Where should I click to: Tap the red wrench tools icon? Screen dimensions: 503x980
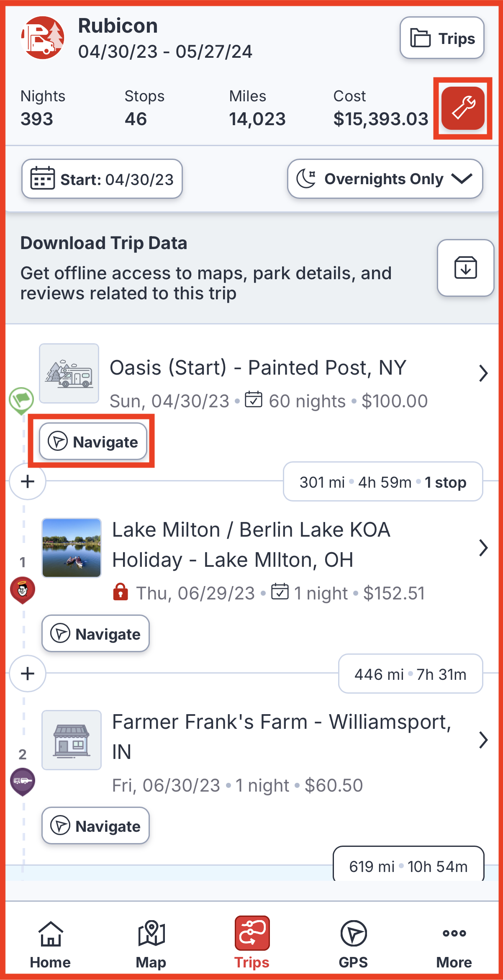pos(463,108)
